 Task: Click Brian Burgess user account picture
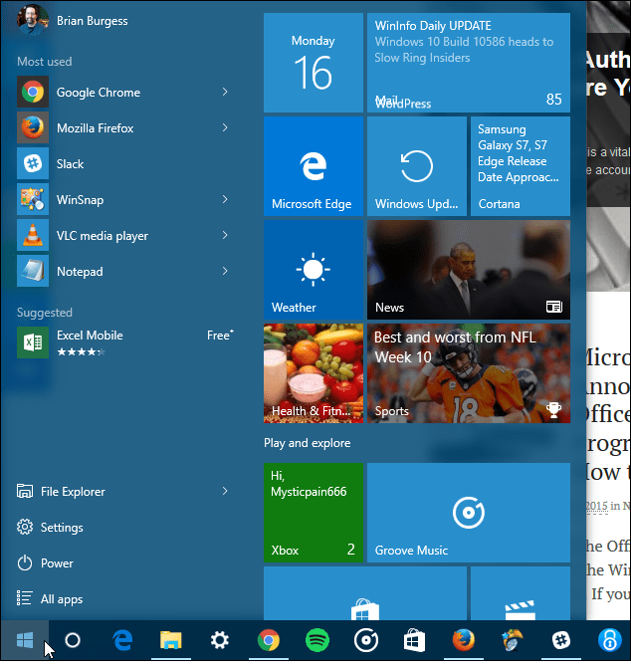32,20
